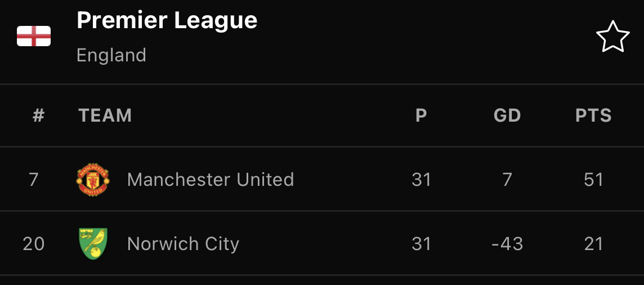This screenshot has height=285, width=644.
Task: Select the England country label
Action: pyautogui.click(x=111, y=55)
